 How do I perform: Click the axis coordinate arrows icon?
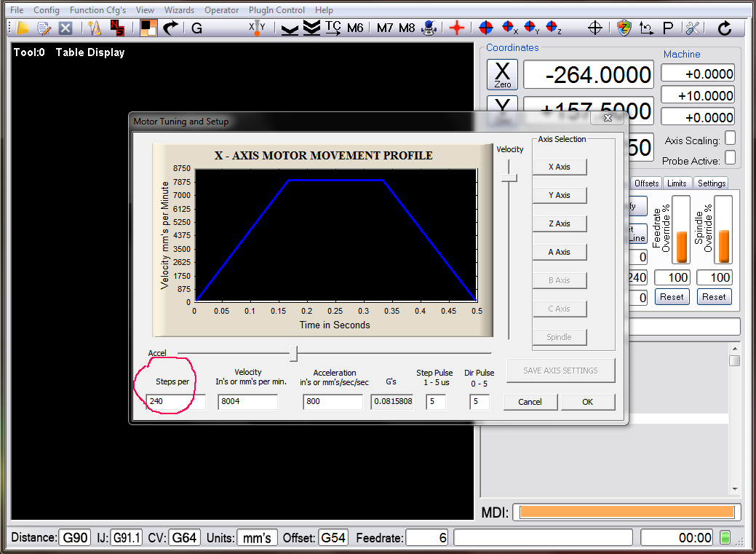[x=646, y=28]
